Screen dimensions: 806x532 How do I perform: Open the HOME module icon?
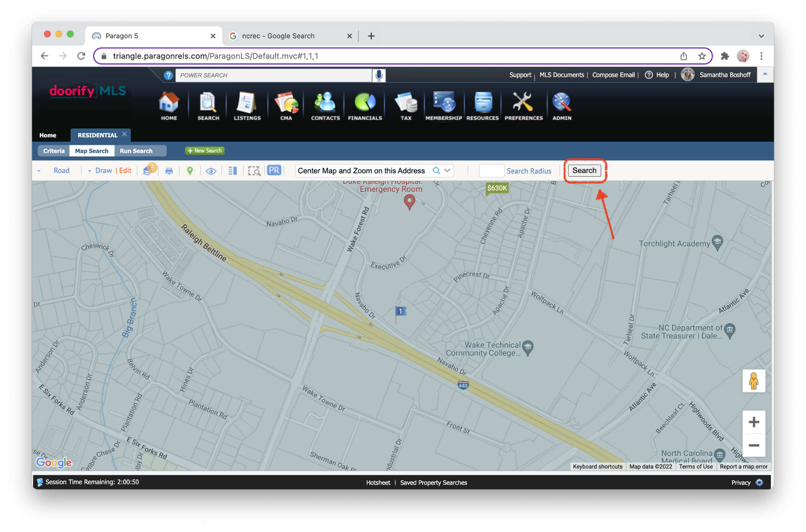coord(169,106)
